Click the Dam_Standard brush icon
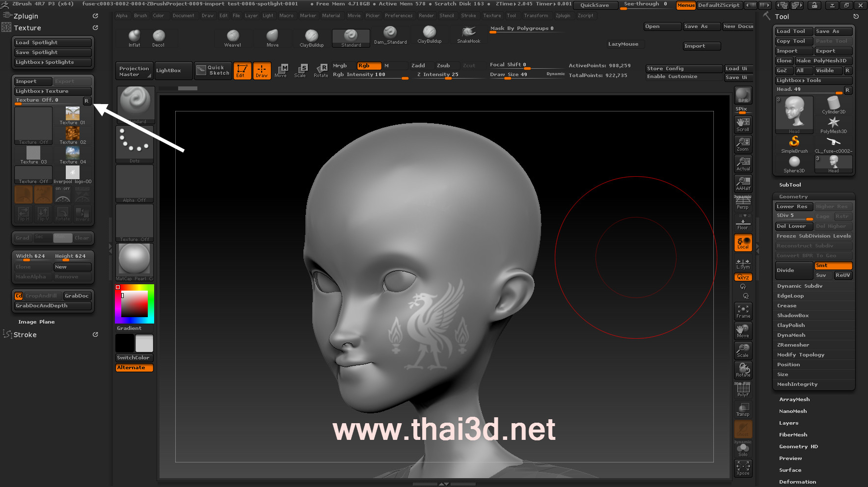Image resolution: width=868 pixels, height=487 pixels. click(390, 34)
